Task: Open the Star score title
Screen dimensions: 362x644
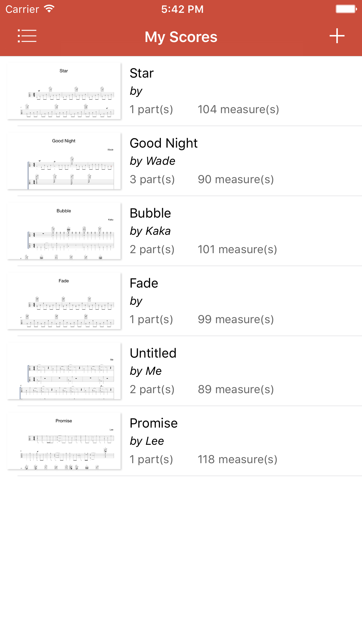Action: (x=142, y=73)
